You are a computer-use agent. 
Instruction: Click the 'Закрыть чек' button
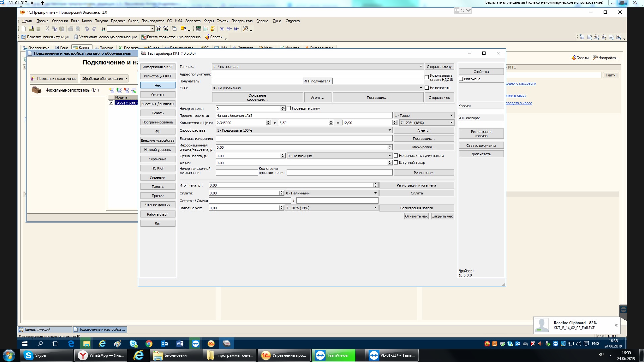[442, 216]
